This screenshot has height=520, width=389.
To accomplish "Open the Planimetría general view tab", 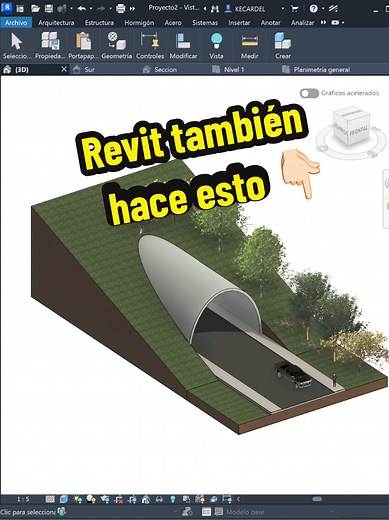I will click(x=321, y=70).
